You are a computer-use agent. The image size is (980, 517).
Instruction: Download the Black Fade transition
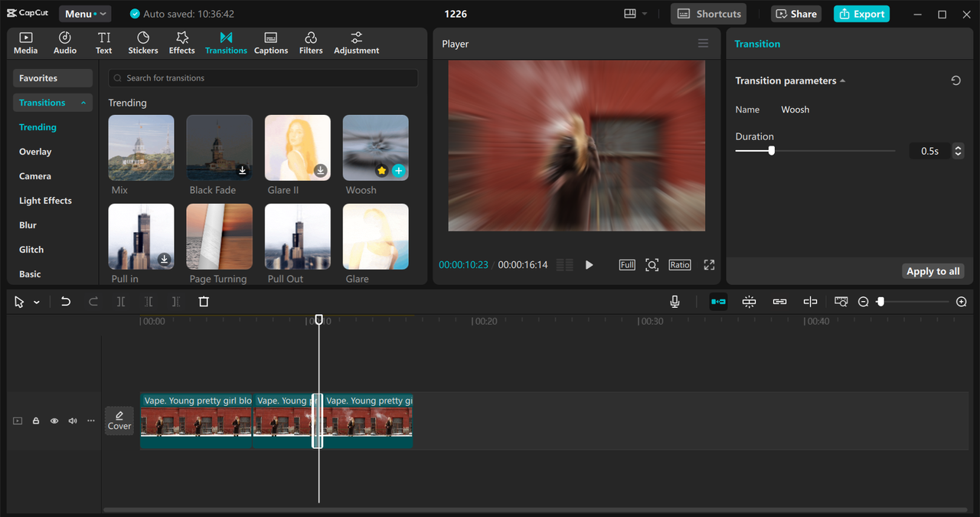(242, 171)
